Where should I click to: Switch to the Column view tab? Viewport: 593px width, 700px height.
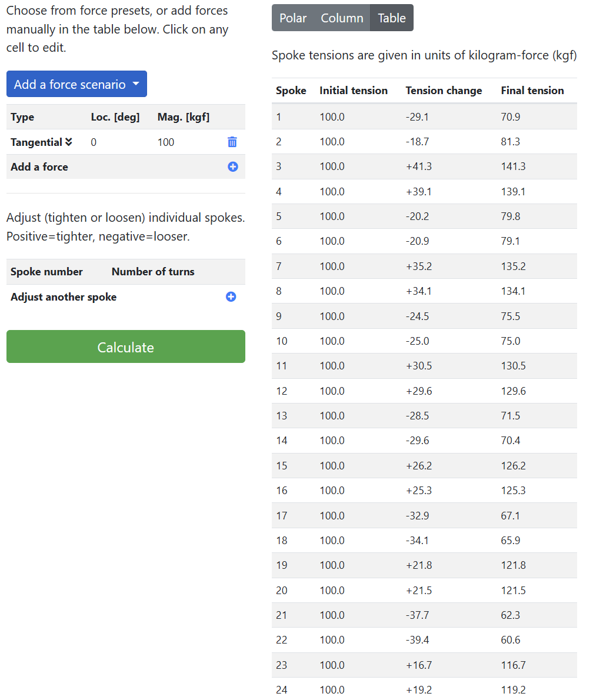342,18
